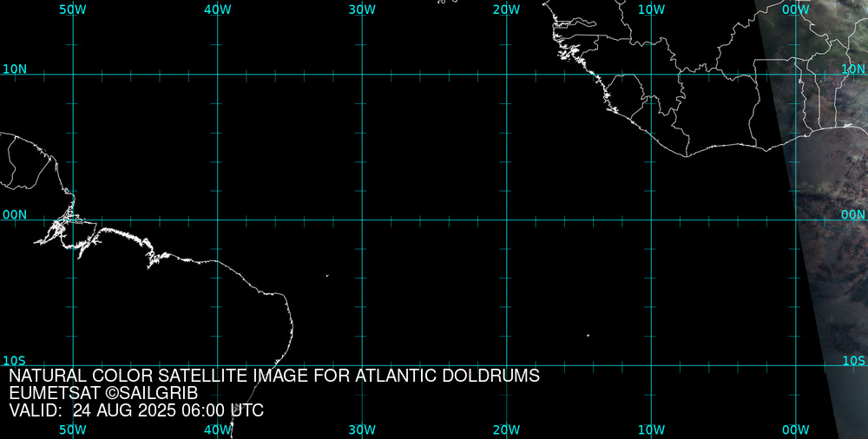
Task: Click the 10S latitude label on the right edge
Action: pos(853,361)
